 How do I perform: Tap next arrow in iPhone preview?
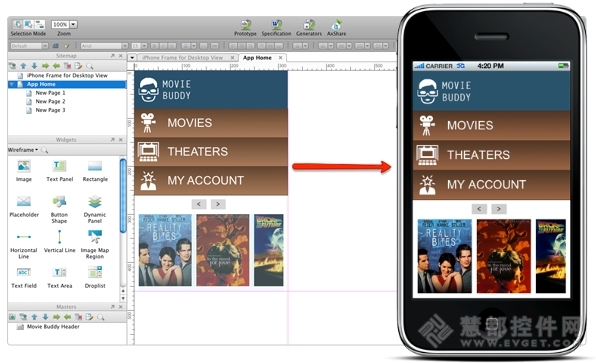(499, 209)
